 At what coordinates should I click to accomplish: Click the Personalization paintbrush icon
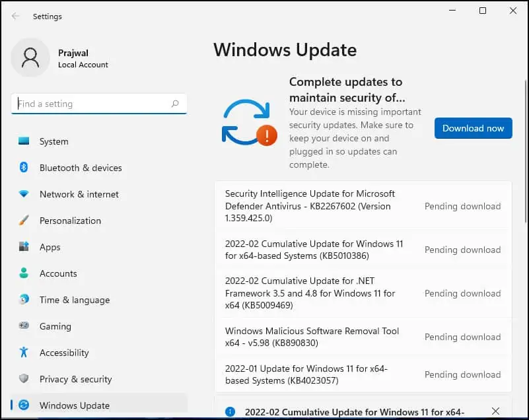coord(24,221)
